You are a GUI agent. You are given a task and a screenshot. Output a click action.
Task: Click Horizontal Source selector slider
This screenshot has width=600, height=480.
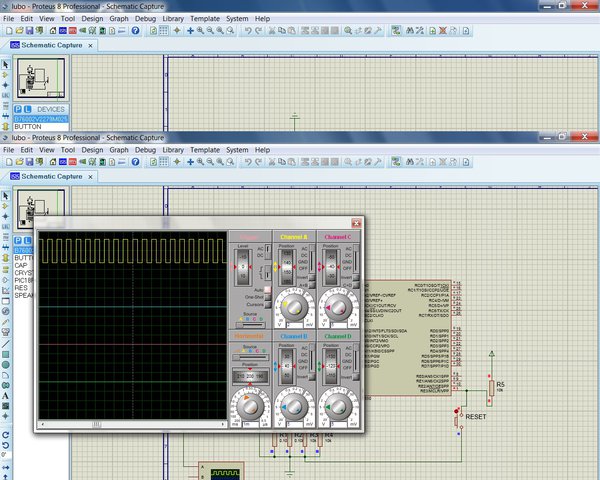pos(250,357)
